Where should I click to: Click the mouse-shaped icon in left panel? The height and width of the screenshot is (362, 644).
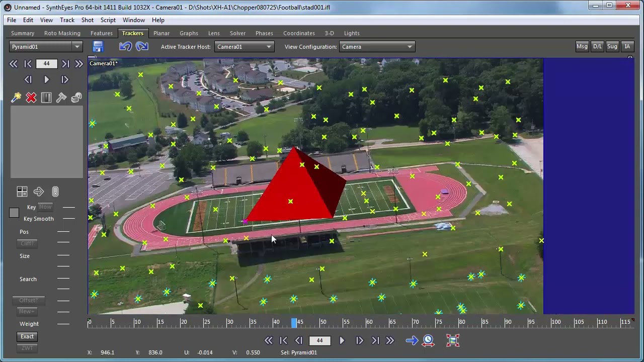(x=55, y=192)
